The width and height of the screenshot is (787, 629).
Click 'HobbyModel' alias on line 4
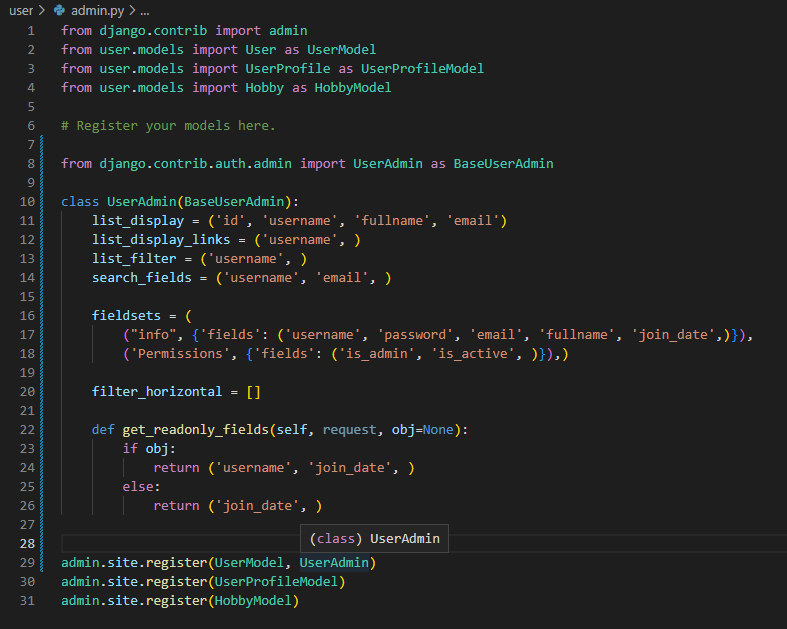[353, 88]
